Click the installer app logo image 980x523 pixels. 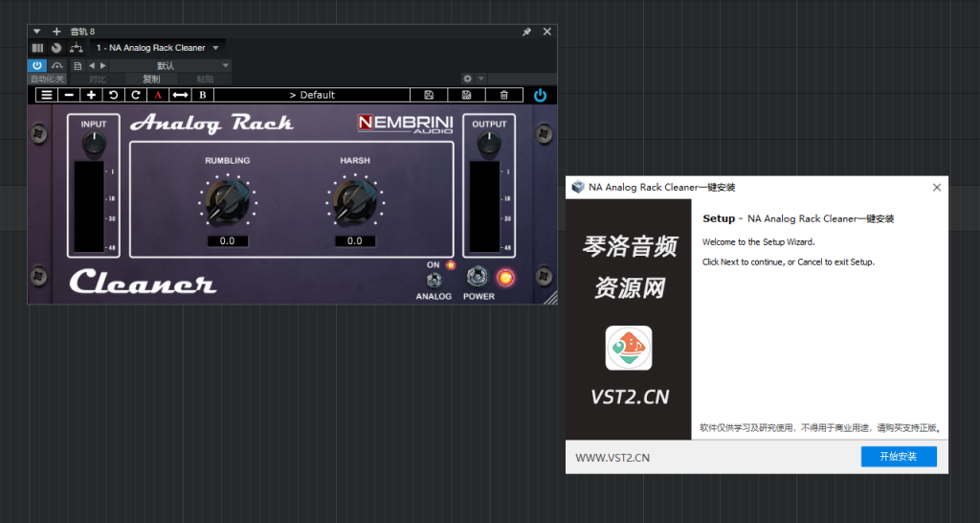(629, 349)
